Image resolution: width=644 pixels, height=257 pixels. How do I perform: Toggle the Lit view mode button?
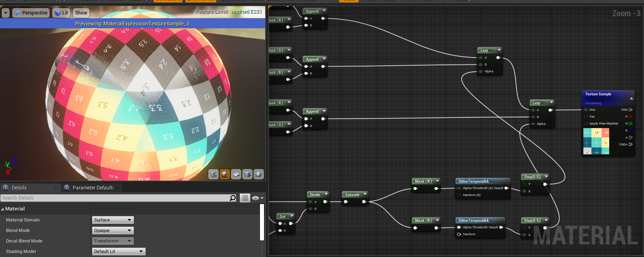tap(61, 13)
